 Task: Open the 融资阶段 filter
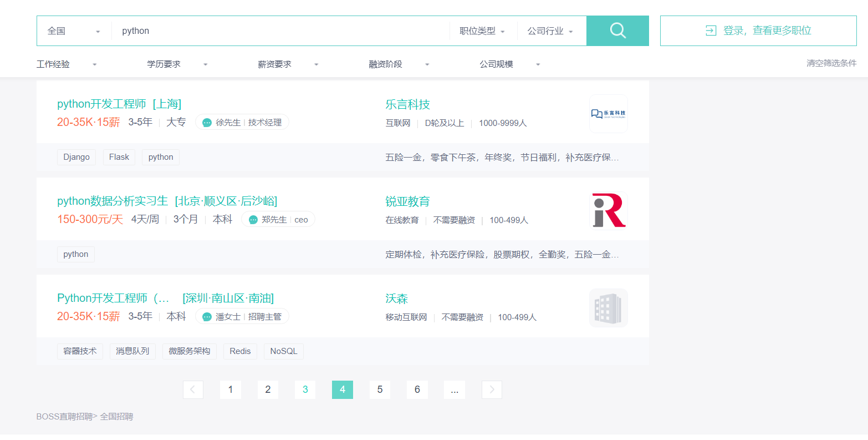(x=399, y=64)
